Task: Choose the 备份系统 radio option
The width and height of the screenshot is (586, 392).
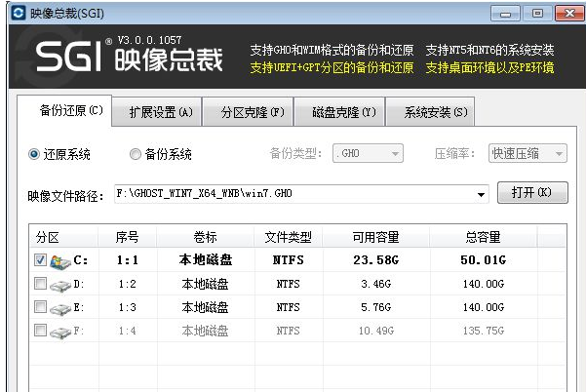Action: (136, 154)
